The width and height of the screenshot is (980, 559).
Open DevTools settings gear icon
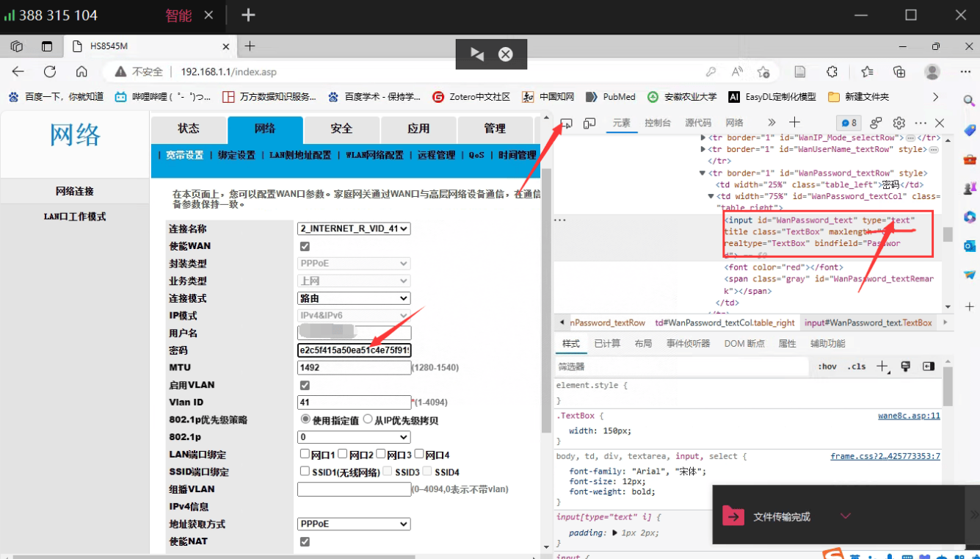[899, 123]
